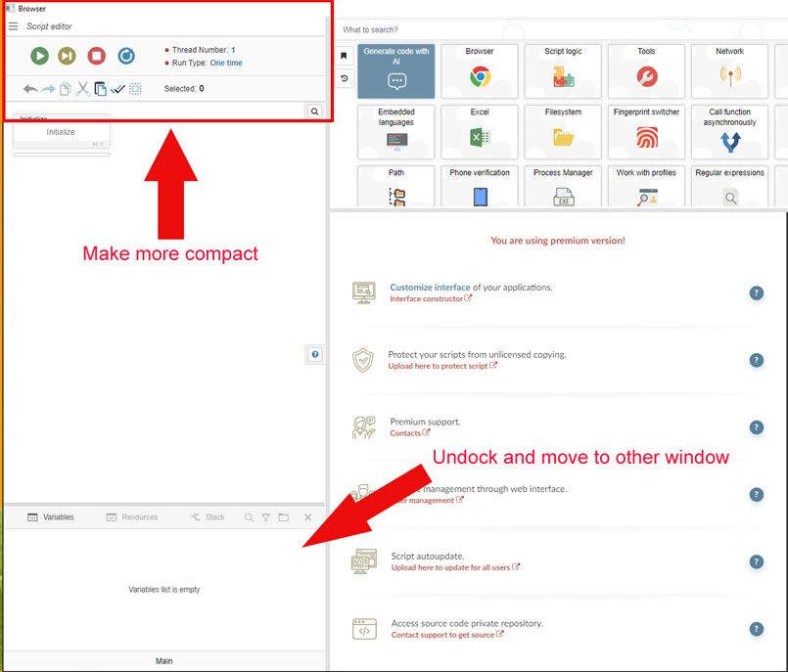Switch to the Resources tab
The width and height of the screenshot is (788, 672).
(x=132, y=517)
